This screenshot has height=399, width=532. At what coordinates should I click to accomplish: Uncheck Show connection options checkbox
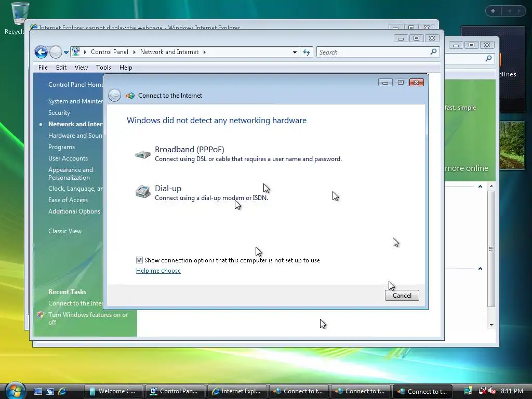tap(139, 260)
